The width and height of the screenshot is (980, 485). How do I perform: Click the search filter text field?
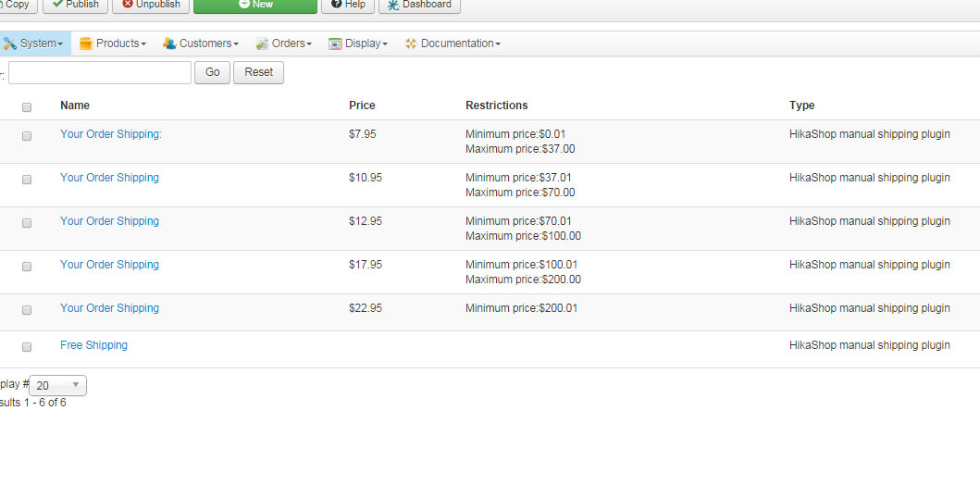coord(100,72)
